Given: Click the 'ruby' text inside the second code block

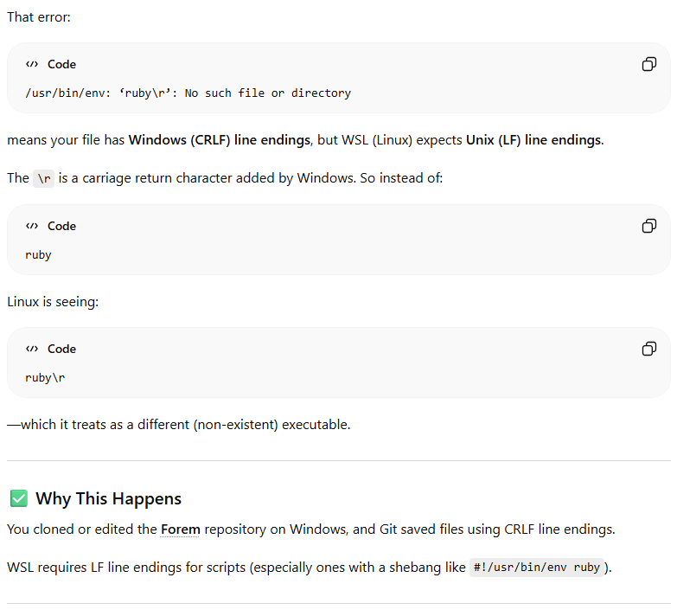Looking at the screenshot, I should pos(38,255).
